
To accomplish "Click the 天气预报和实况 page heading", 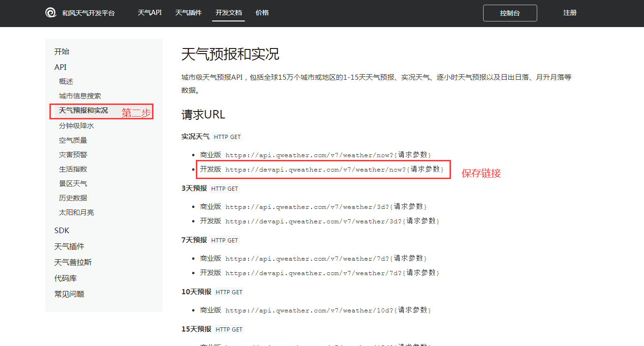I will point(230,54).
